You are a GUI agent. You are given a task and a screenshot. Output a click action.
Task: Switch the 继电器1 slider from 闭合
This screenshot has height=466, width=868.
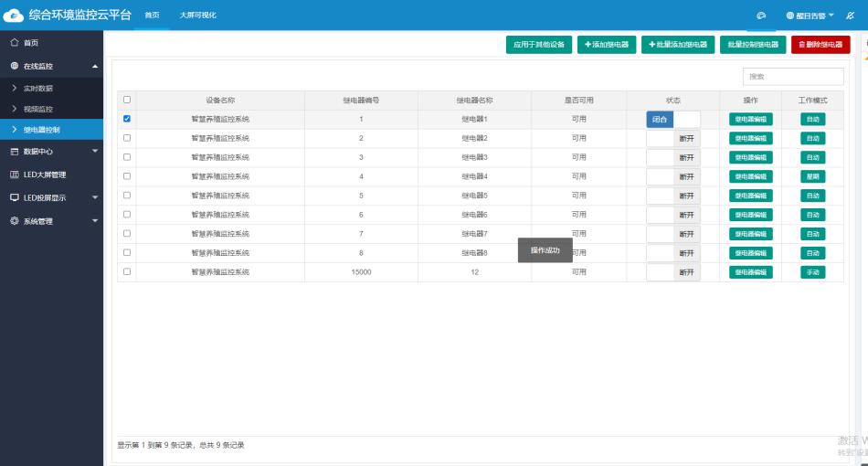pos(672,119)
